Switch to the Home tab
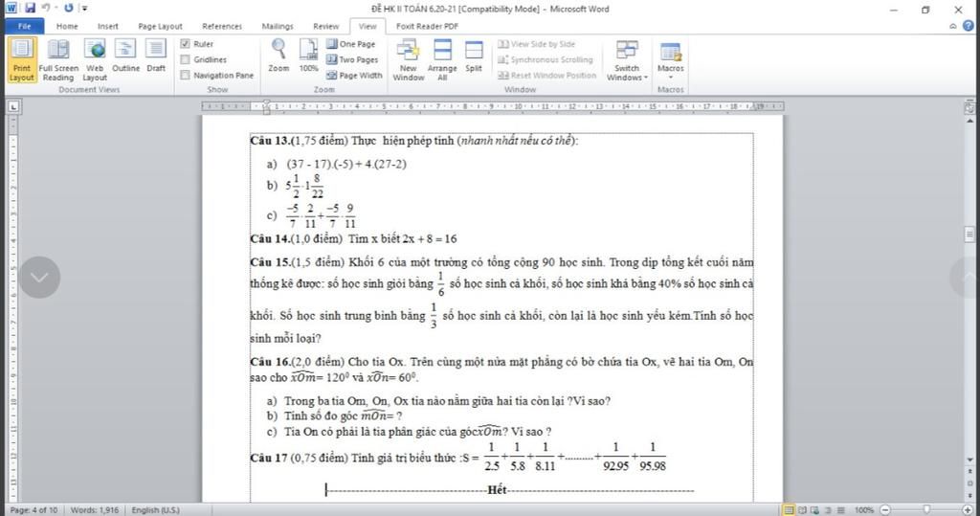The width and height of the screenshot is (980, 516). (x=67, y=26)
